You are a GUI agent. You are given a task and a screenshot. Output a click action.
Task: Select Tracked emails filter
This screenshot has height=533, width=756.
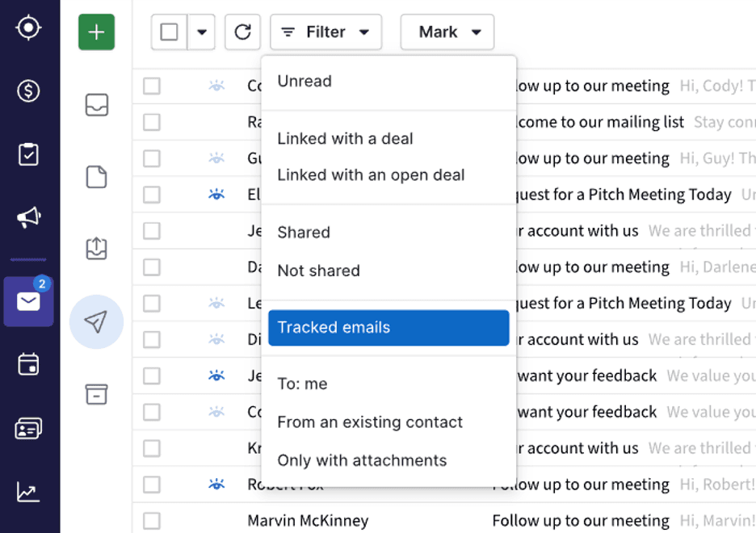pos(388,328)
